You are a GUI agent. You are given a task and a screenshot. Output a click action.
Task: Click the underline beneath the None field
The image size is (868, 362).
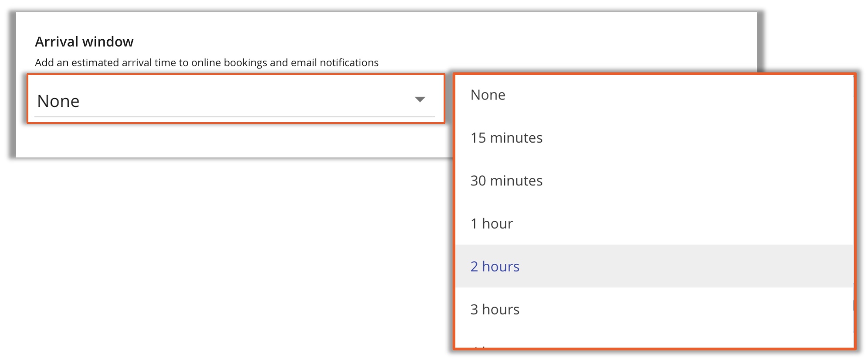[x=234, y=117]
